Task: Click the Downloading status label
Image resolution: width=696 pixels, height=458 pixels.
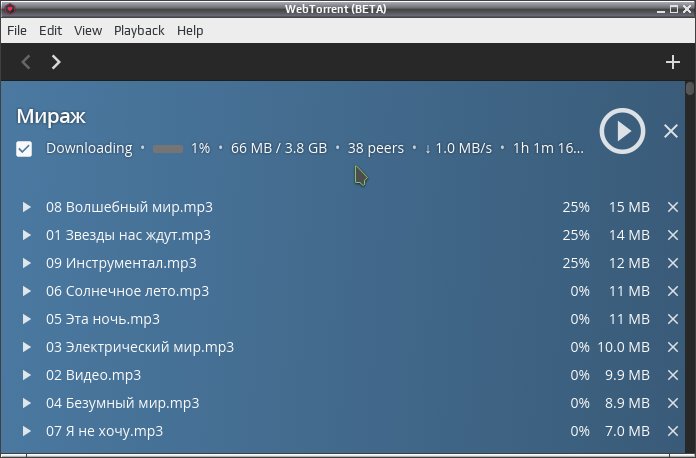Action: coord(89,148)
